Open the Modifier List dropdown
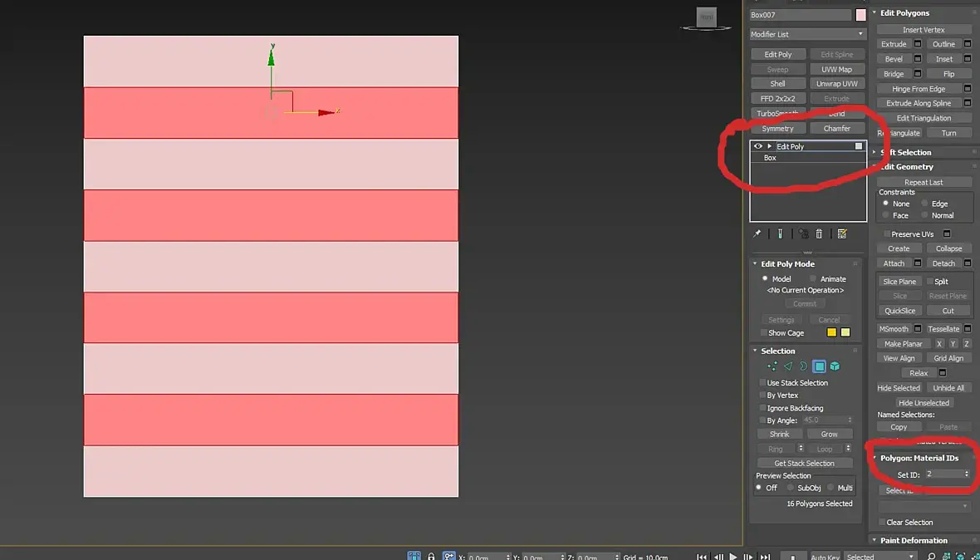 pos(807,34)
